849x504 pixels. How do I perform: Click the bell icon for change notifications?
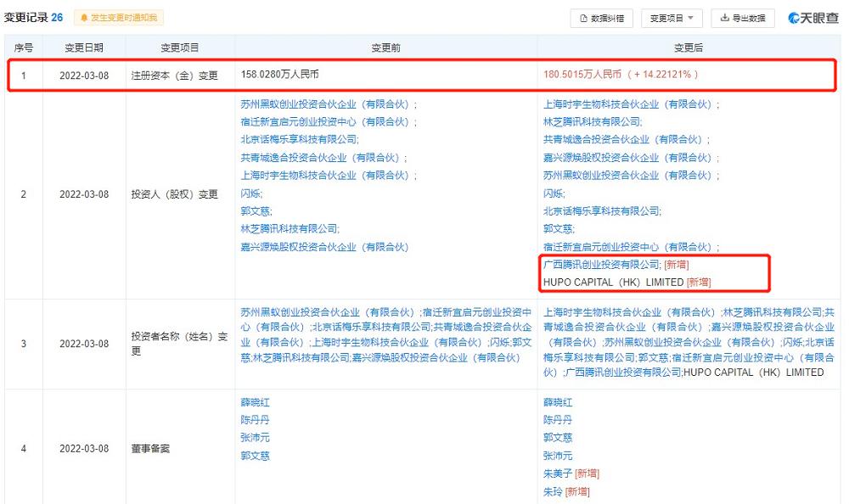pyautogui.click(x=84, y=18)
